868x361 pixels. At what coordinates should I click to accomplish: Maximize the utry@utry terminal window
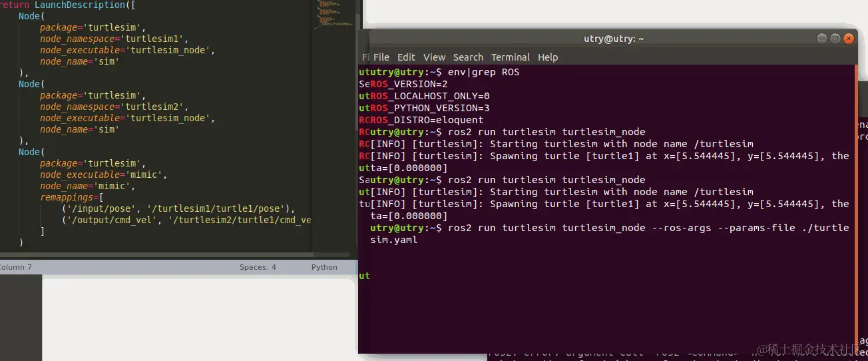pos(835,39)
